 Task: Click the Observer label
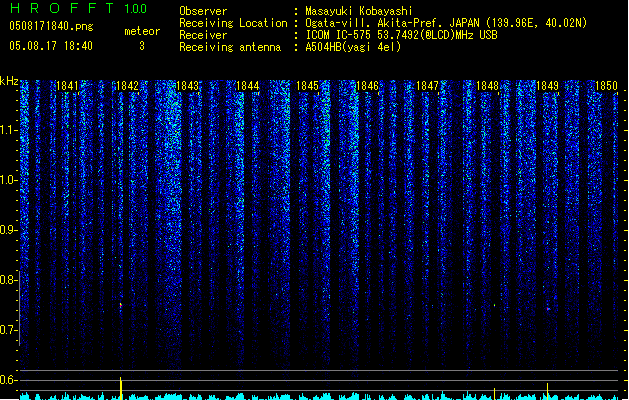(x=203, y=11)
